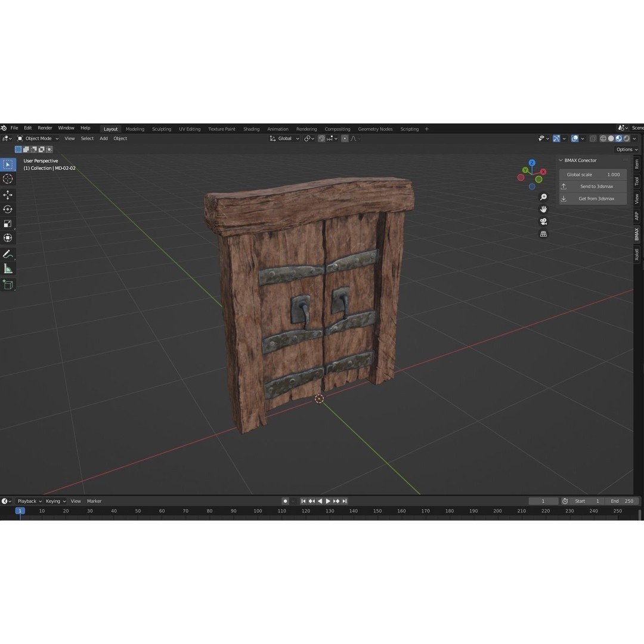
Task: Open the Global transform orientation dropdown
Action: [284, 138]
